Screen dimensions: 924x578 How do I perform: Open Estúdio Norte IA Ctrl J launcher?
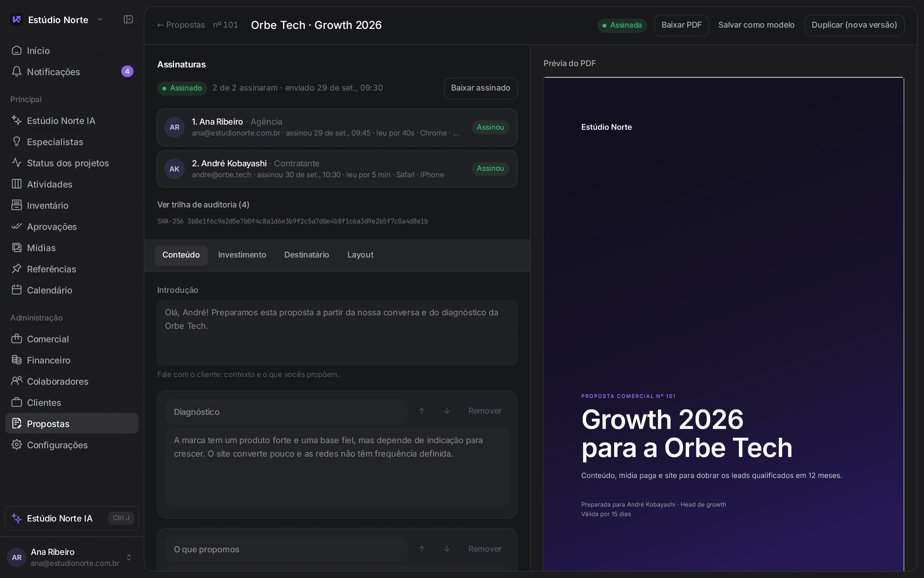[72, 518]
